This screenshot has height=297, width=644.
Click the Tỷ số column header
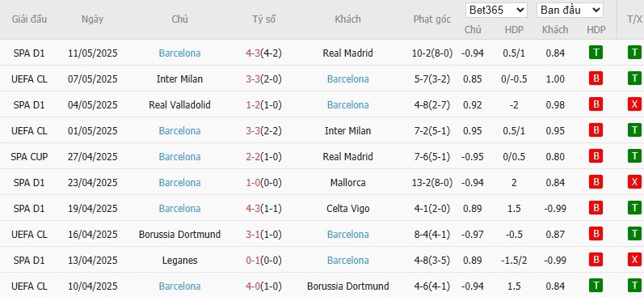click(x=264, y=19)
